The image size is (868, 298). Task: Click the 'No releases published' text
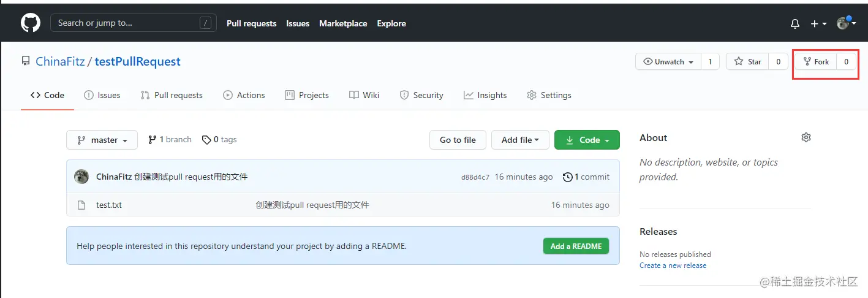pos(675,254)
